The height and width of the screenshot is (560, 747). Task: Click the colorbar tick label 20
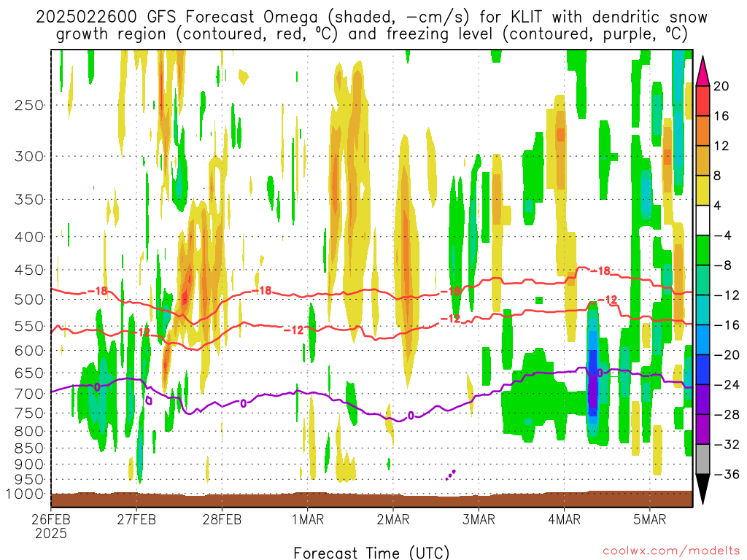[721, 86]
